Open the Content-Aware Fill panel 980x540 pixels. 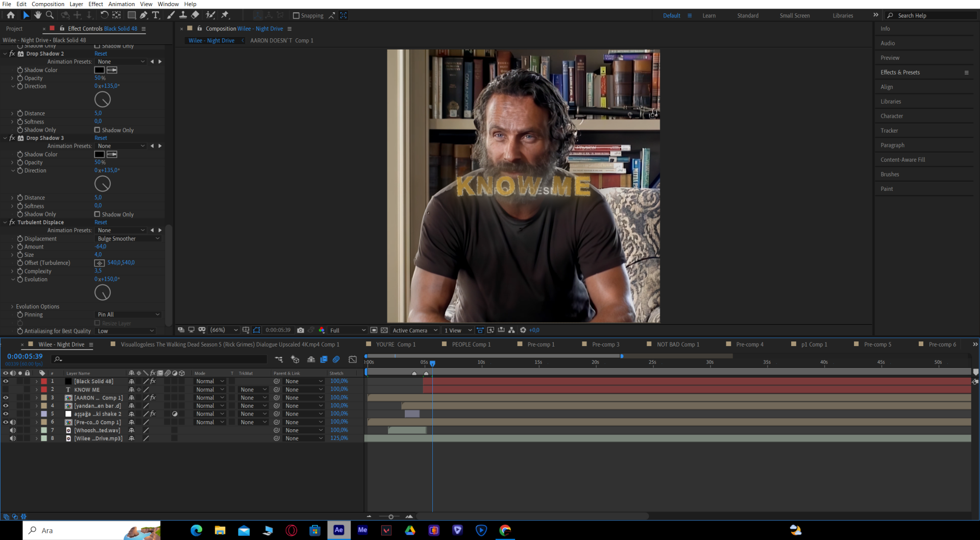point(902,160)
